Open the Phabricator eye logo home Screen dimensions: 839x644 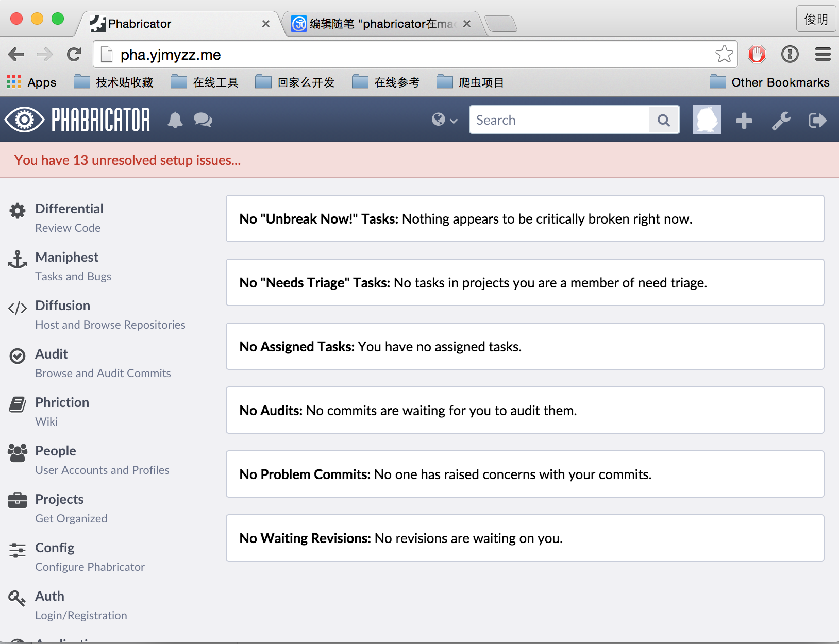77,120
